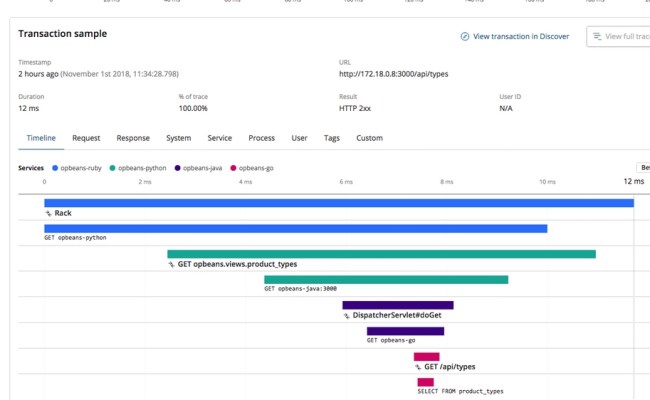Click the N/A user ID value
This screenshot has height=400, width=650.
coord(506,109)
